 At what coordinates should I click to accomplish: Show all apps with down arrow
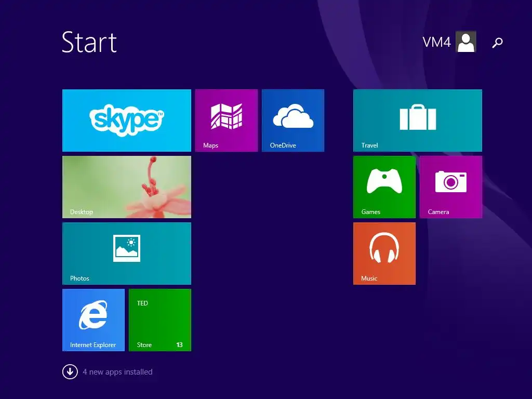tap(70, 372)
